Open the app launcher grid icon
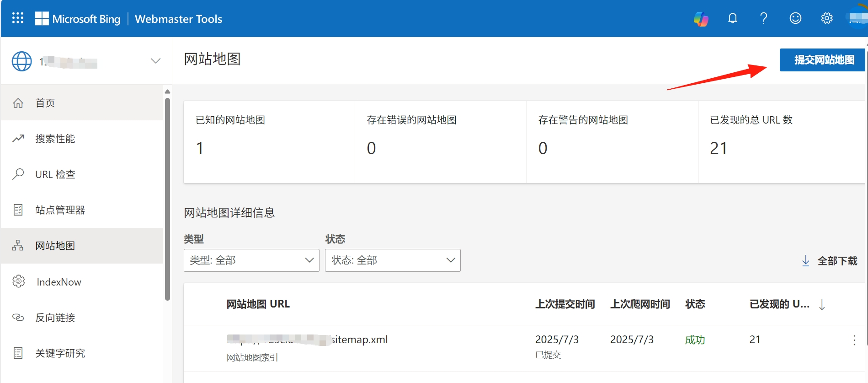The image size is (868, 383). pos(18,18)
